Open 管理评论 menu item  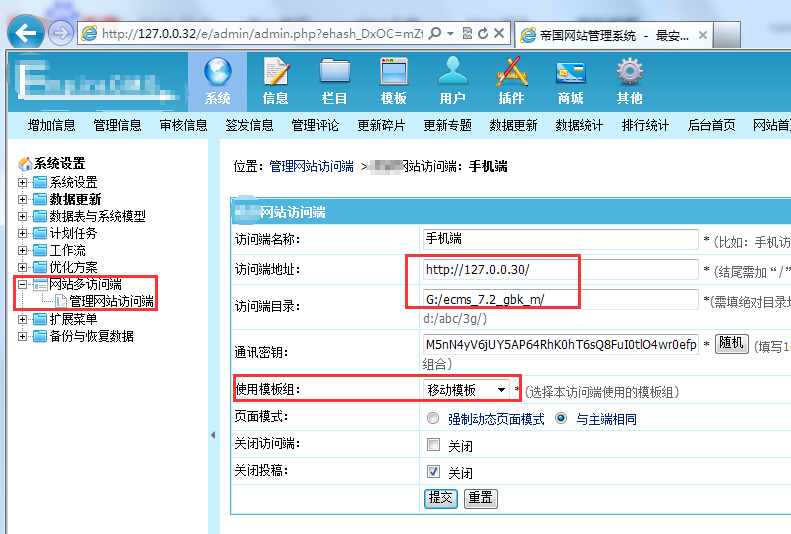click(x=315, y=125)
